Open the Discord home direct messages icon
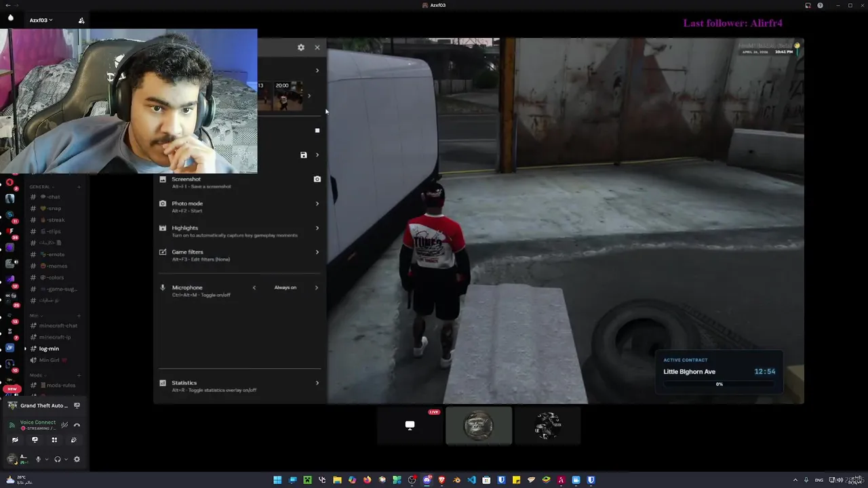Viewport: 868px width, 488px height. (x=10, y=19)
